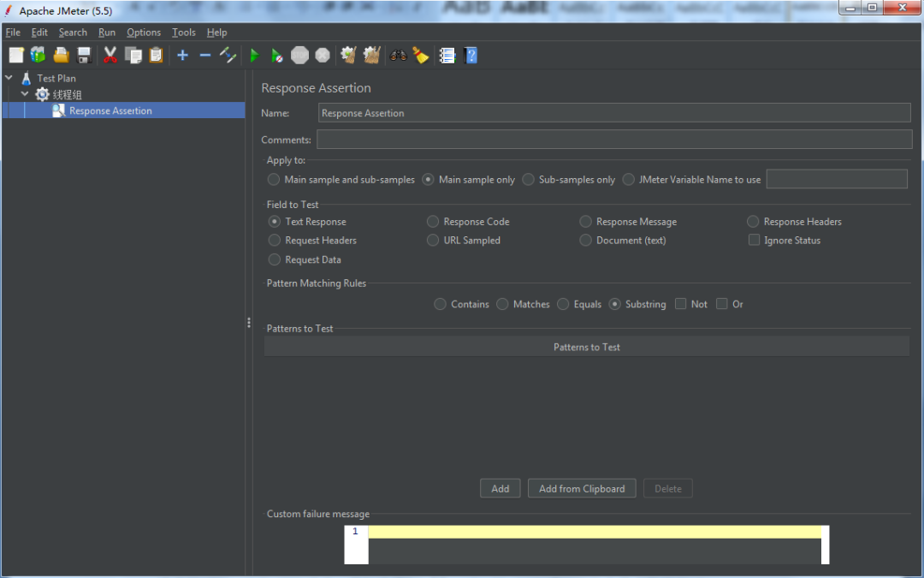Screen dimensions: 924x578
Task: Open the Options menu
Action: click(144, 33)
